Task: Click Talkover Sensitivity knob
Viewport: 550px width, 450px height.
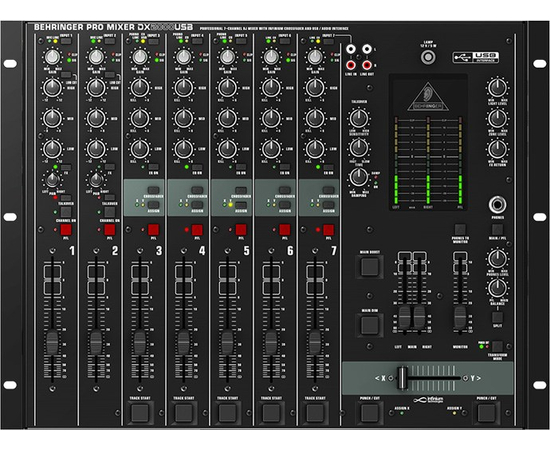Action: [x=358, y=118]
